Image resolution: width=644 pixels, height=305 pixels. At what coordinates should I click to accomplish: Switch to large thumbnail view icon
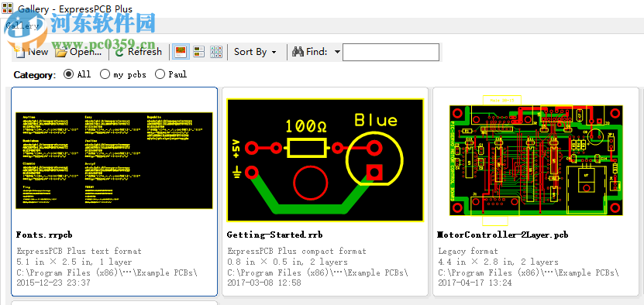point(181,52)
